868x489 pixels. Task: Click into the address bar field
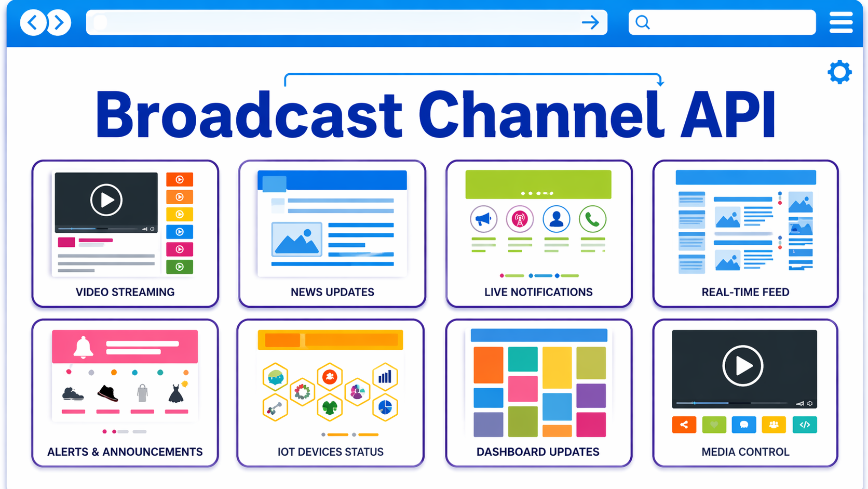[x=332, y=23]
